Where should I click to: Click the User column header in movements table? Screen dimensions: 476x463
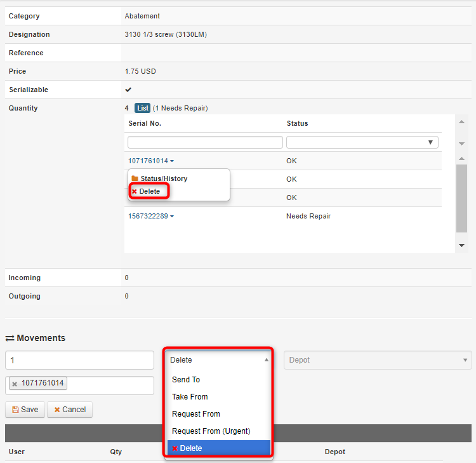pos(17,452)
